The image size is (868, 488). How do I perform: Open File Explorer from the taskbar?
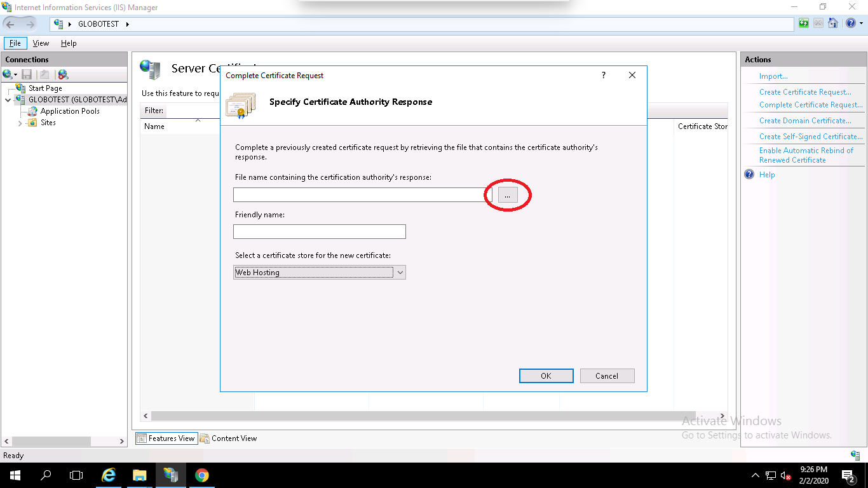pyautogui.click(x=140, y=475)
